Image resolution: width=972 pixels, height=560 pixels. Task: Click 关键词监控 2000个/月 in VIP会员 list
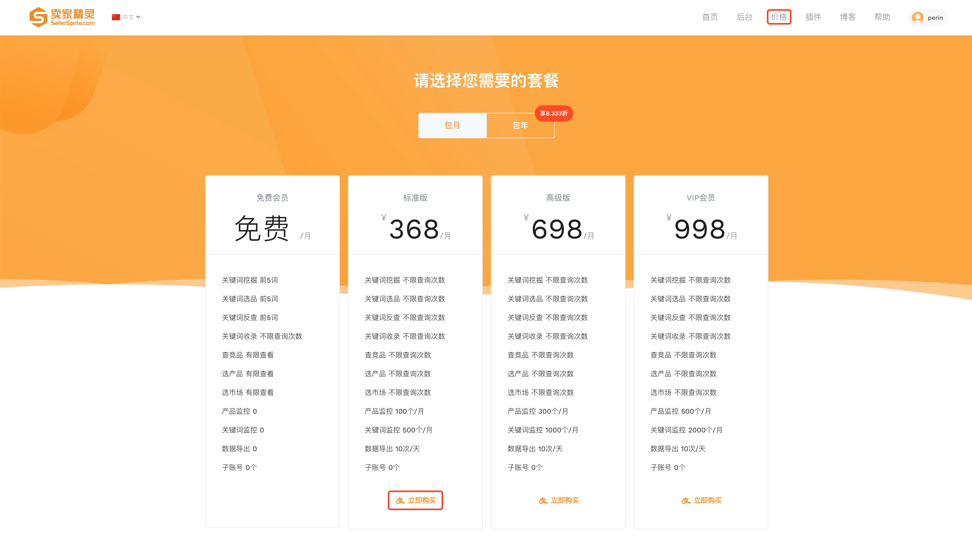(x=685, y=430)
